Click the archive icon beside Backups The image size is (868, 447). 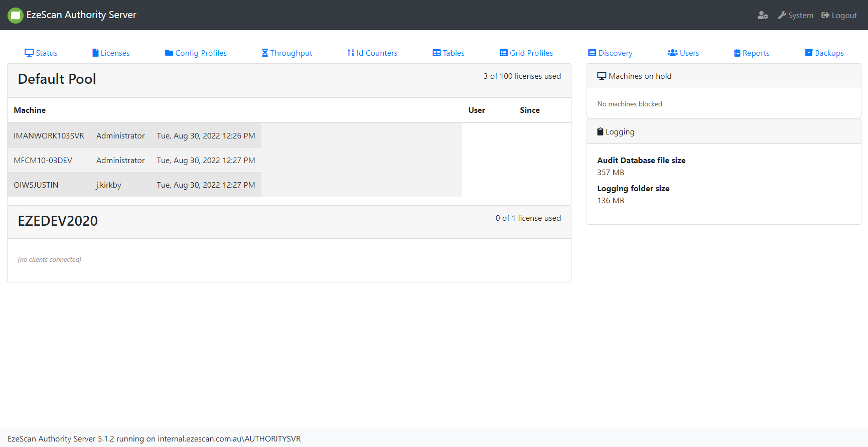[809, 53]
